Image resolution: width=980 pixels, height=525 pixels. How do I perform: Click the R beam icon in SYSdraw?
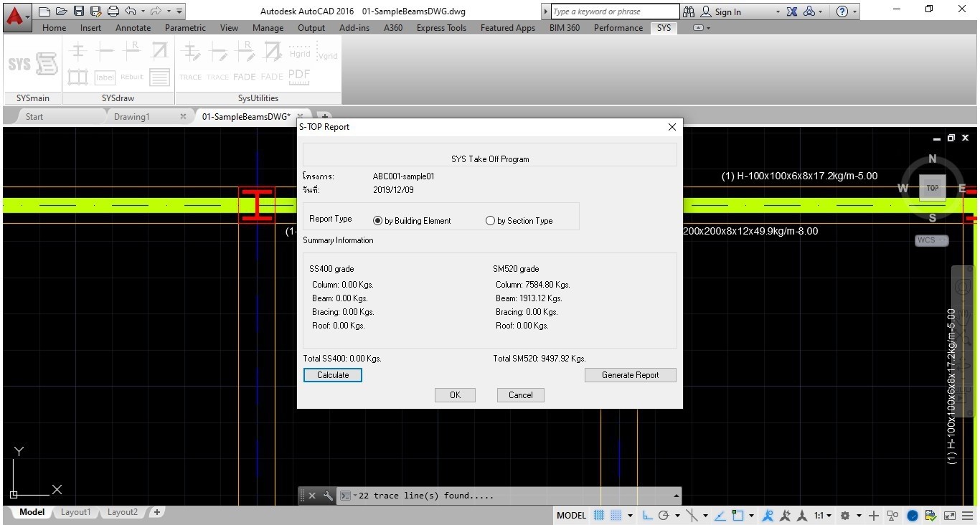(132, 50)
